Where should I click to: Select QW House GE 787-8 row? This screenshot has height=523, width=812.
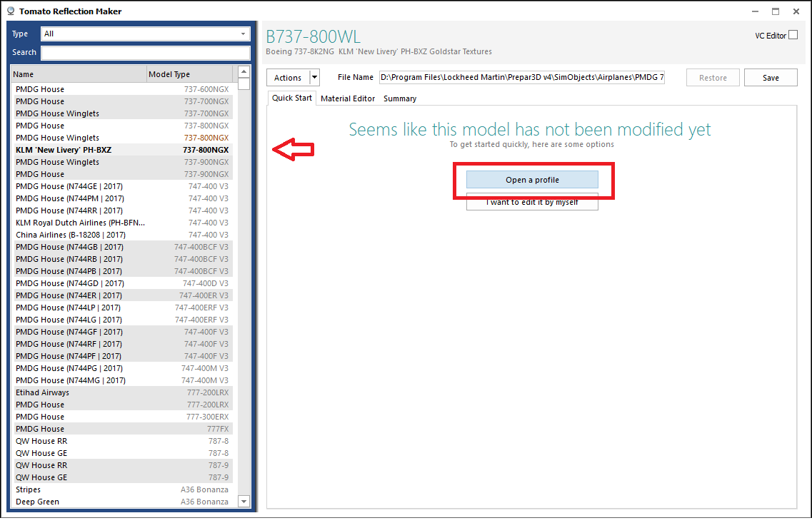(x=122, y=454)
